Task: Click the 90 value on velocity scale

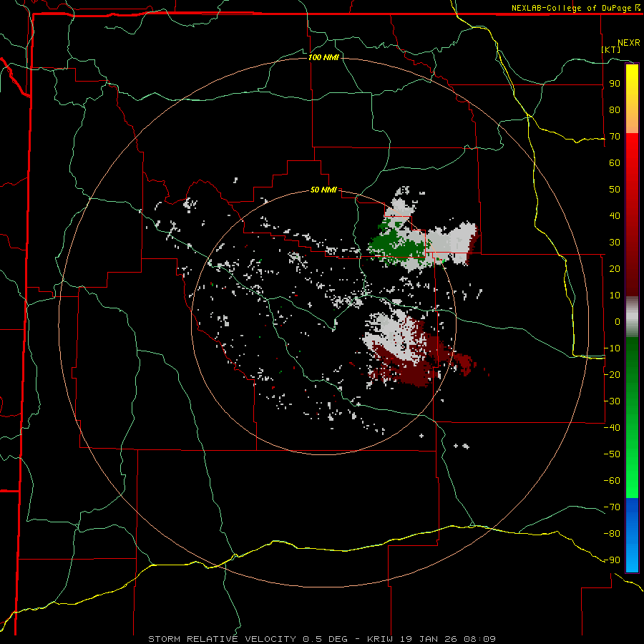Action: pos(615,84)
